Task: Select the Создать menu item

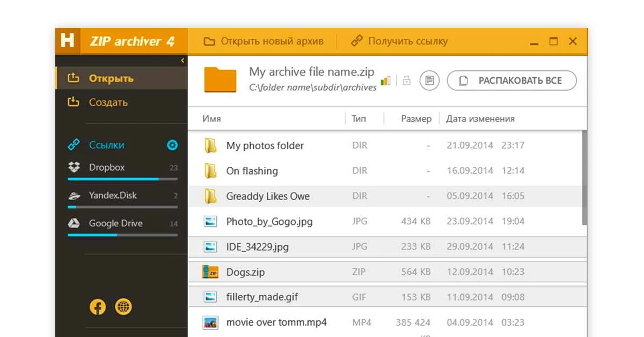Action: point(100,102)
